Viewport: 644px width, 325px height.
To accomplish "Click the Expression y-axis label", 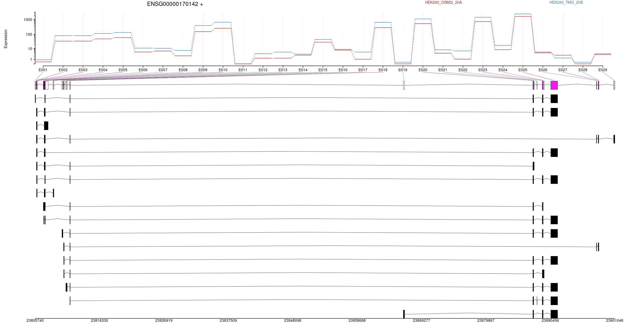I will tap(6, 39).
